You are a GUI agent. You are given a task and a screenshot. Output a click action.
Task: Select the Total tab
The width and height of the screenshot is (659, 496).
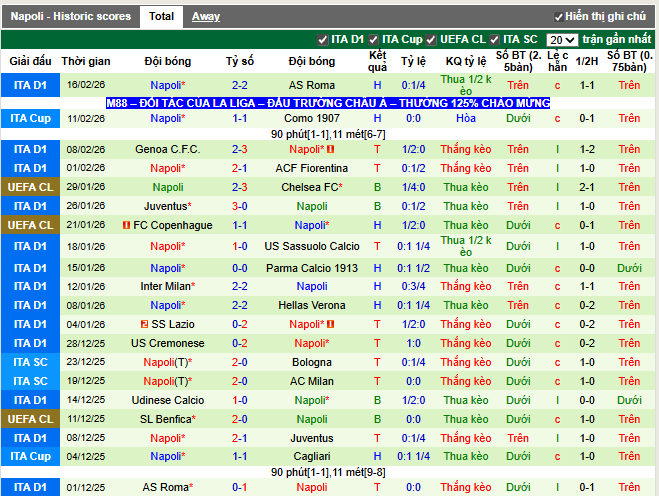tap(160, 16)
